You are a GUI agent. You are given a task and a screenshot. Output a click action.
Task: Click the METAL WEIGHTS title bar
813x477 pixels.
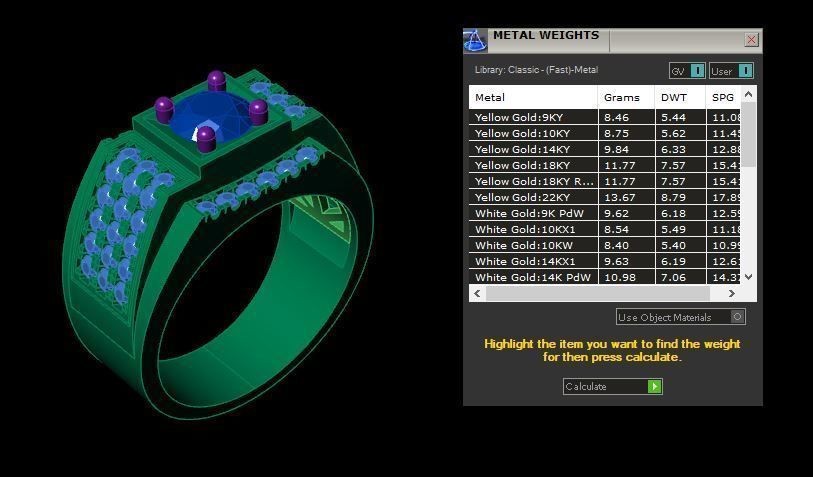click(x=615, y=40)
